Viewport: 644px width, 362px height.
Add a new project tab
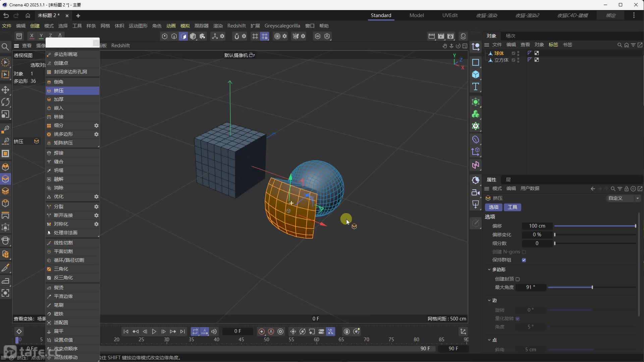[x=78, y=16]
